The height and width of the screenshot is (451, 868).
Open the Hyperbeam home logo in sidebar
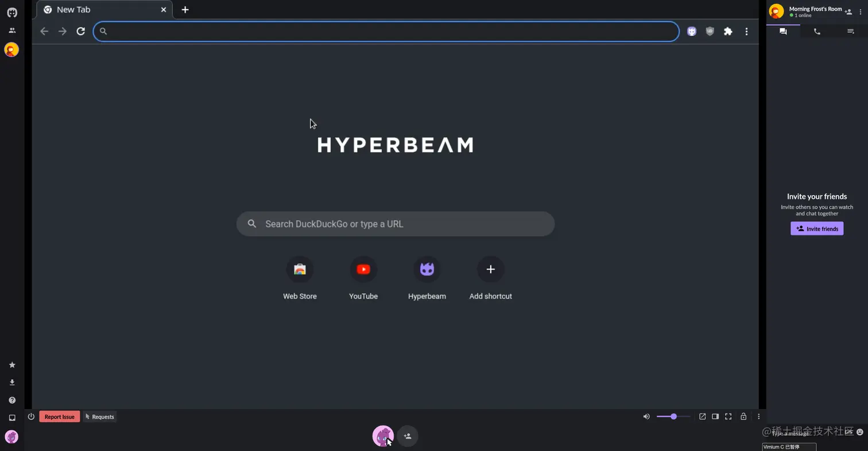click(x=11, y=12)
